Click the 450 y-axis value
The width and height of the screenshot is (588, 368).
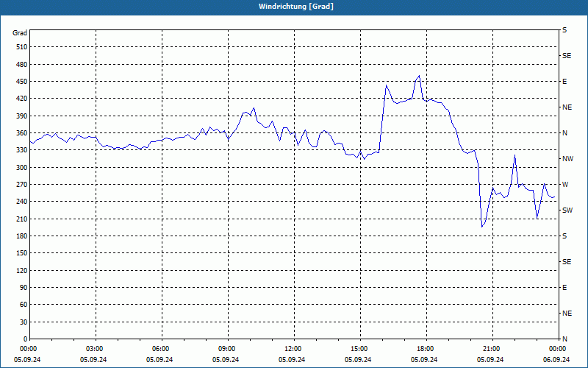(x=22, y=82)
